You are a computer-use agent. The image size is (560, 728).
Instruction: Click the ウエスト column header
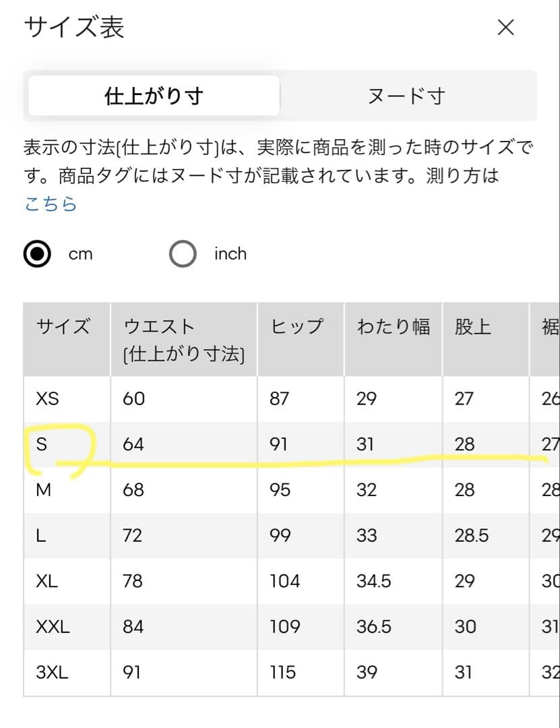pos(184,339)
